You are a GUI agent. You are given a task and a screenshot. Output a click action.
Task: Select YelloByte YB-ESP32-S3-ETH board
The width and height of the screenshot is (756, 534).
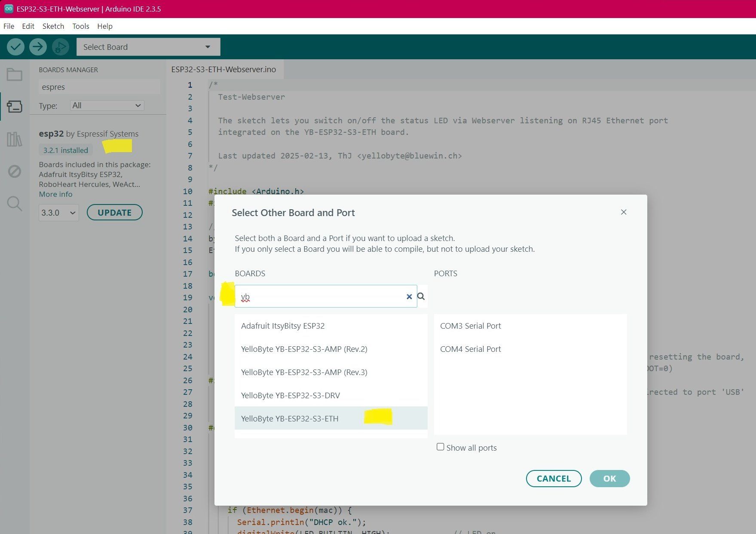point(331,418)
